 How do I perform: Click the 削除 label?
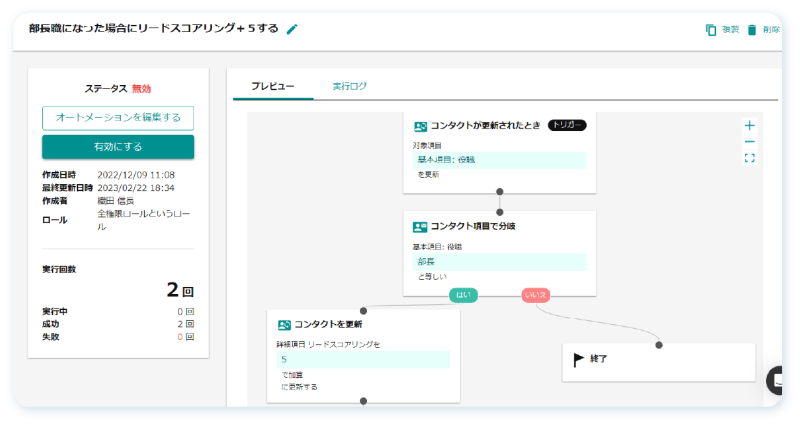click(x=771, y=30)
